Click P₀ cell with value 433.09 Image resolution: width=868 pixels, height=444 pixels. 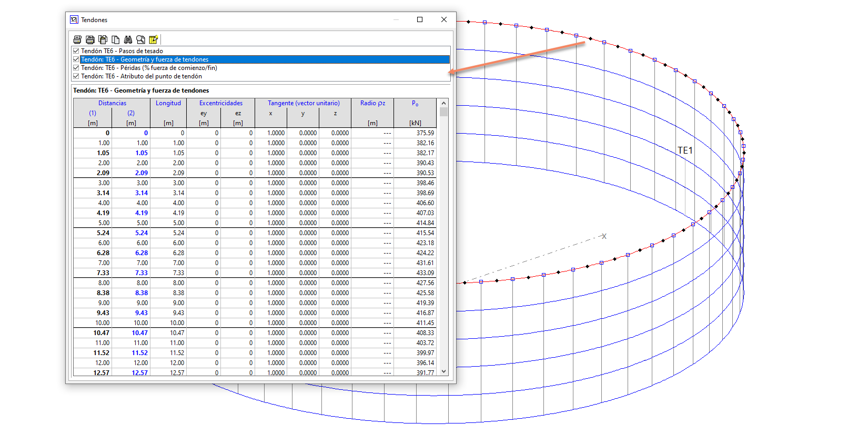(x=415, y=273)
